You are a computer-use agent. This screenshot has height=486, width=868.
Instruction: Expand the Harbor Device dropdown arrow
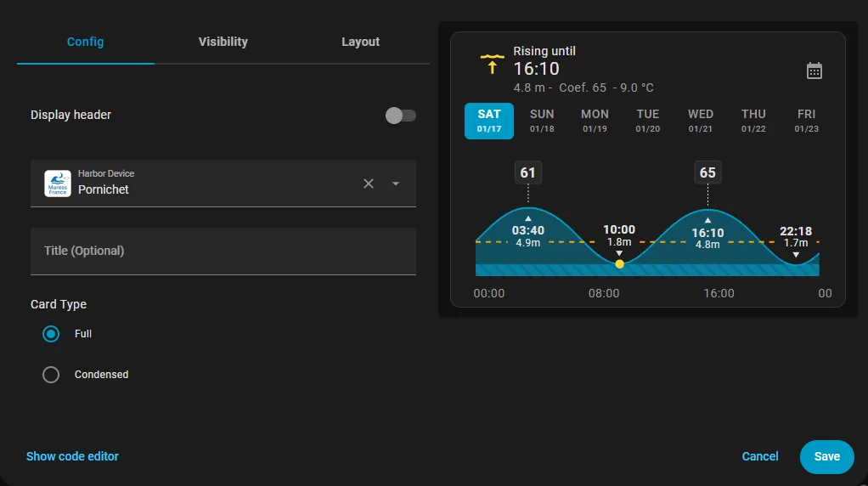(395, 184)
